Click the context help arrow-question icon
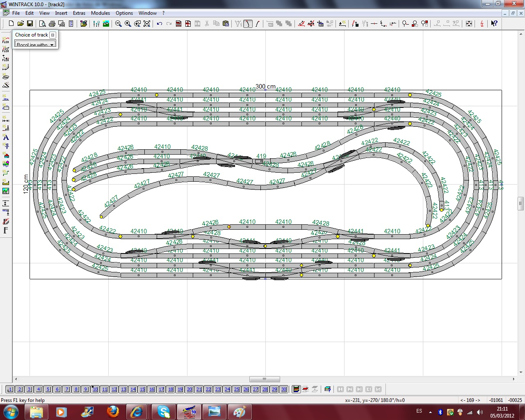The height and width of the screenshot is (420, 525). 494,24
